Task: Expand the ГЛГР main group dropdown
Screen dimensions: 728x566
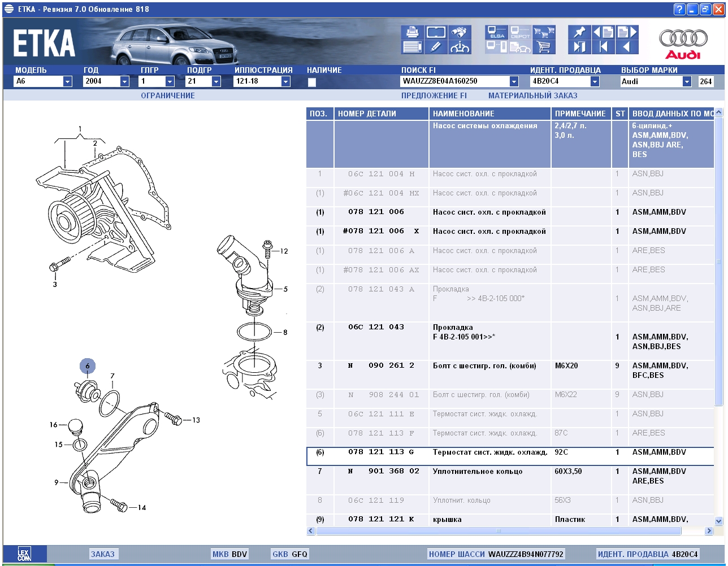Action: pos(170,81)
